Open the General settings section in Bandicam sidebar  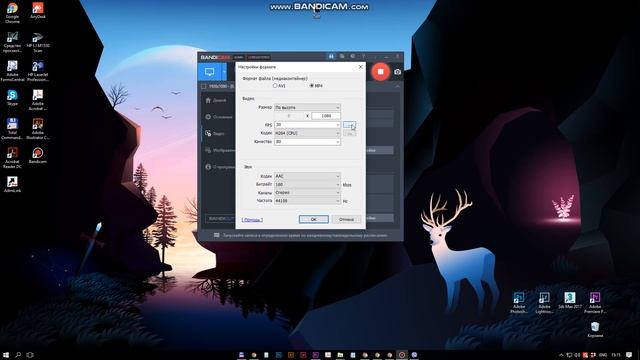pos(218,117)
